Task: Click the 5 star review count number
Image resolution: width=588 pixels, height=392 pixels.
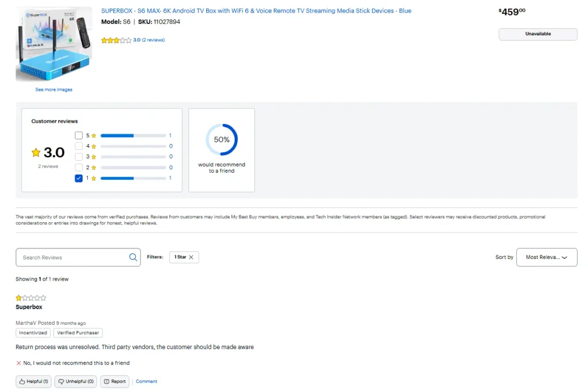Action: click(170, 135)
